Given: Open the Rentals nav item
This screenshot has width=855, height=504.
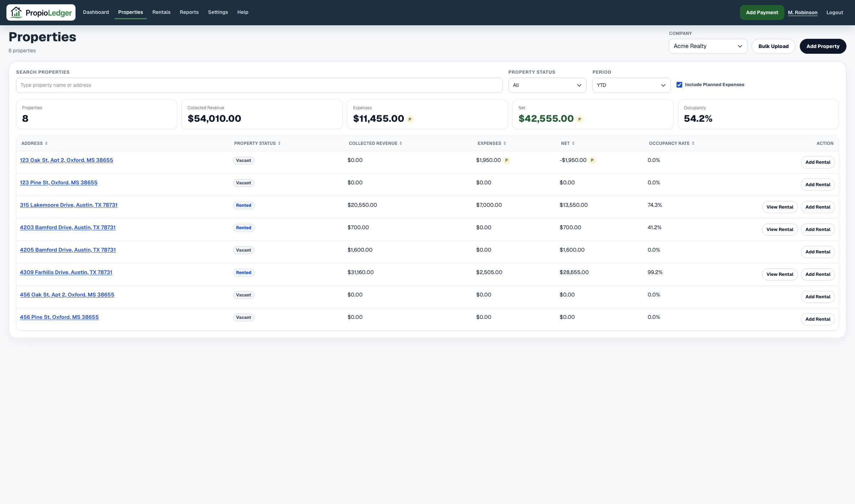Looking at the screenshot, I should (161, 12).
